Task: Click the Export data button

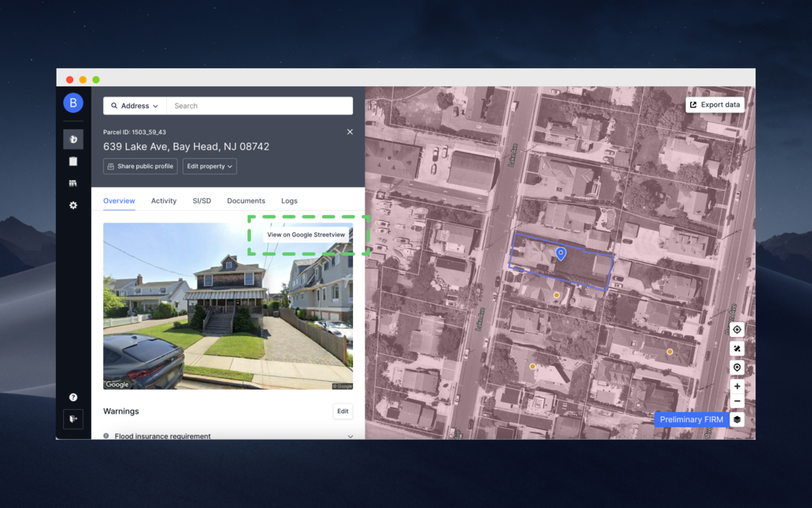Action: coord(715,105)
